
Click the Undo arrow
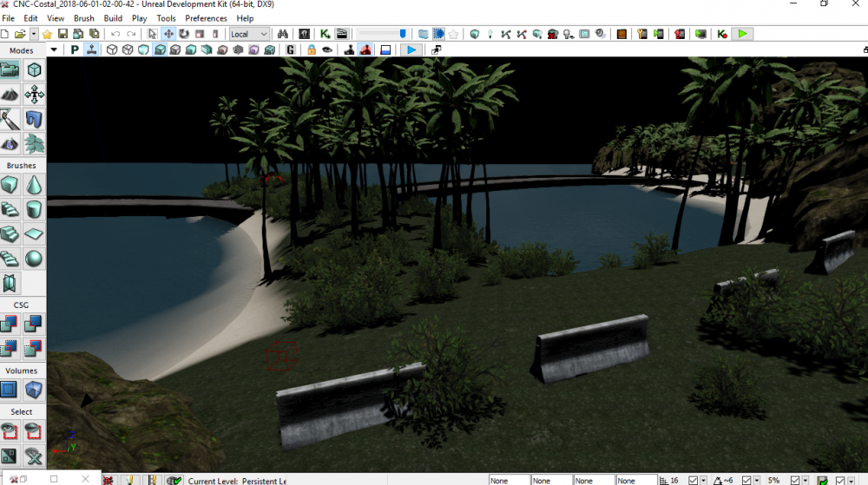(x=115, y=35)
